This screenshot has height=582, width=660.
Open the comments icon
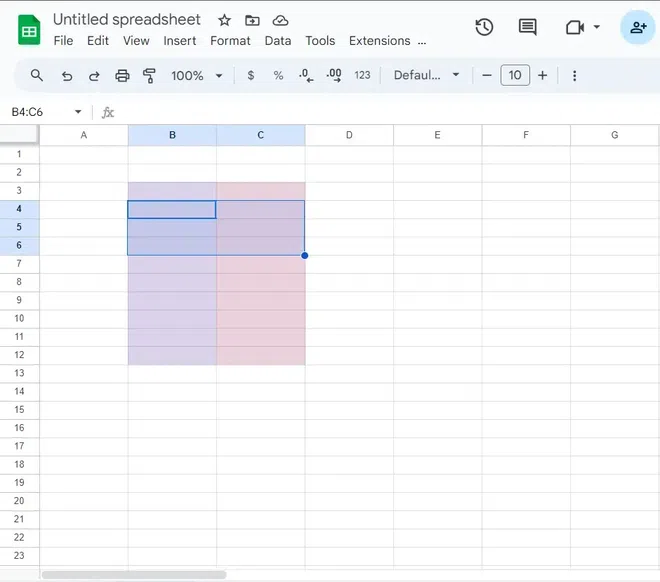point(527,27)
